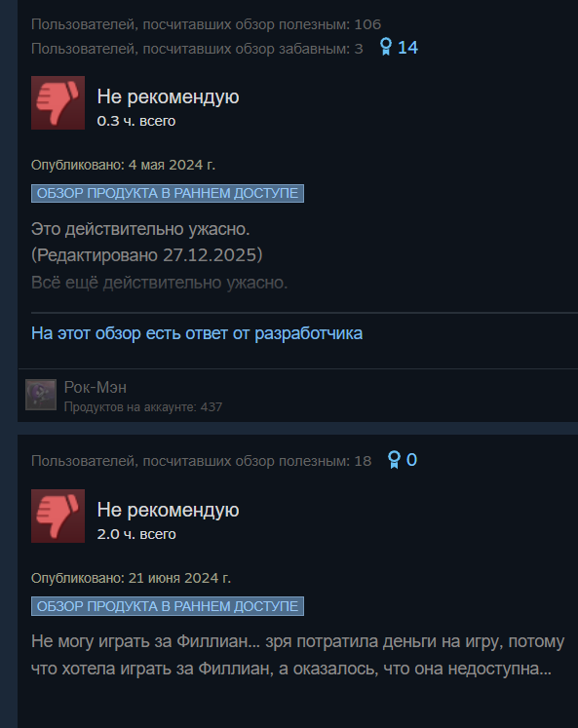Viewport: 578px width, 728px height.
Task: Click the 'Не рекомендую' title of the 2.0-hour review
Action: tap(168, 510)
